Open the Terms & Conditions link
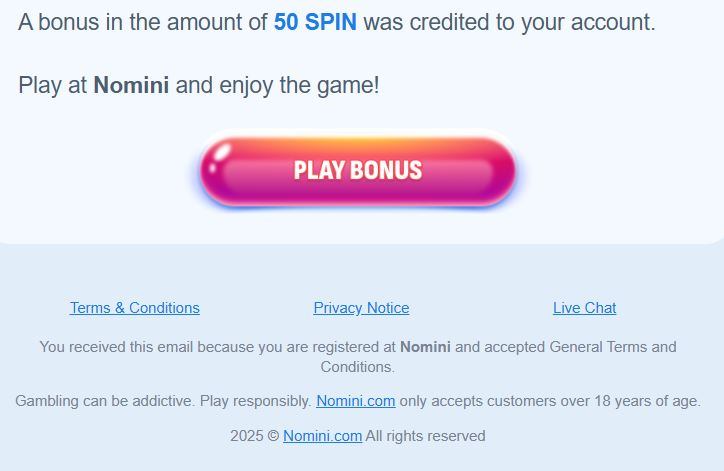Screen dimensions: 724x471 [x=135, y=308]
